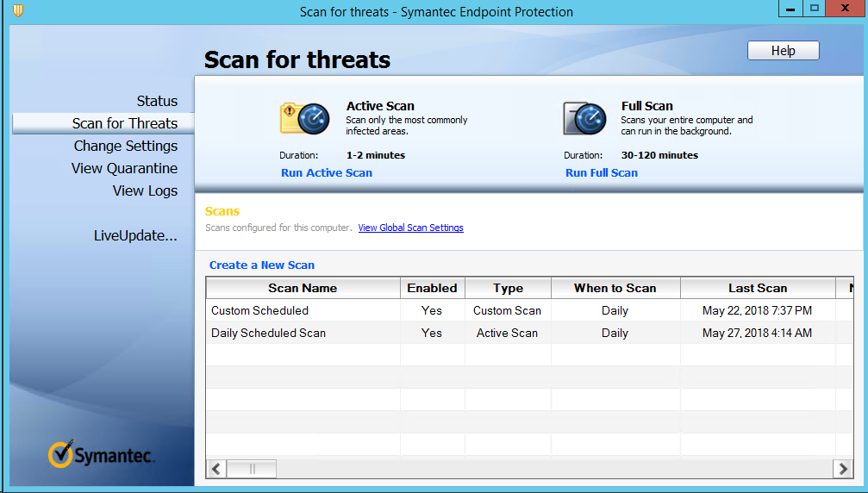The height and width of the screenshot is (493, 868).
Task: Select Scan for Threats in sidebar
Action: pyautogui.click(x=124, y=123)
